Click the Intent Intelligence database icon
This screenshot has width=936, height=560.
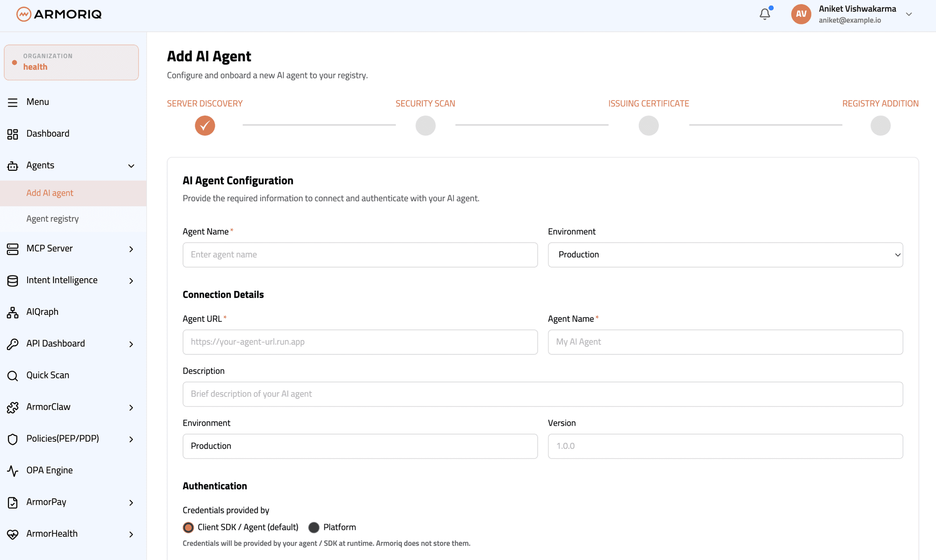pos(13,281)
